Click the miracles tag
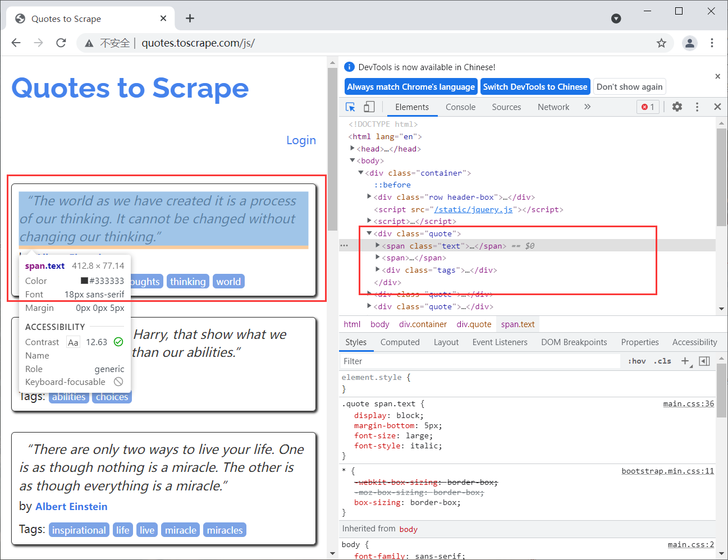This screenshot has width=728, height=560. [x=225, y=530]
